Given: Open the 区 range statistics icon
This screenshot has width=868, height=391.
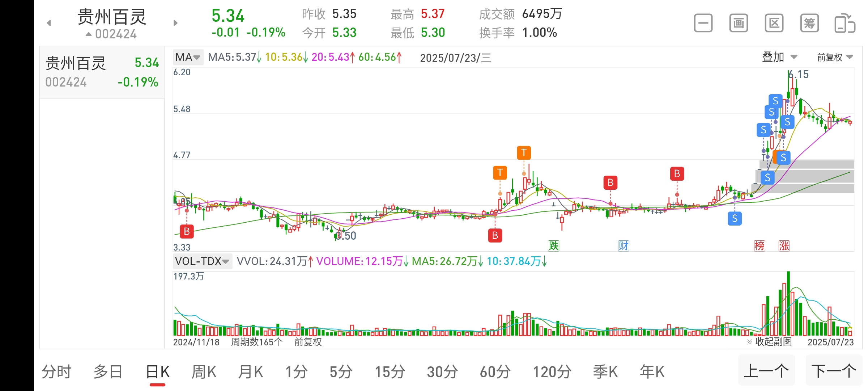Looking at the screenshot, I should click(774, 24).
